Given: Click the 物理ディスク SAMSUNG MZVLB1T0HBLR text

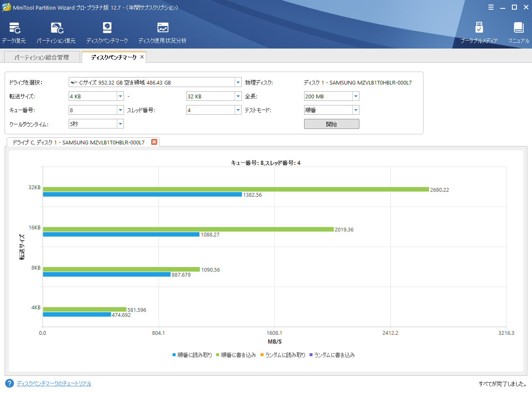Looking at the screenshot, I should pyautogui.click(x=358, y=82).
